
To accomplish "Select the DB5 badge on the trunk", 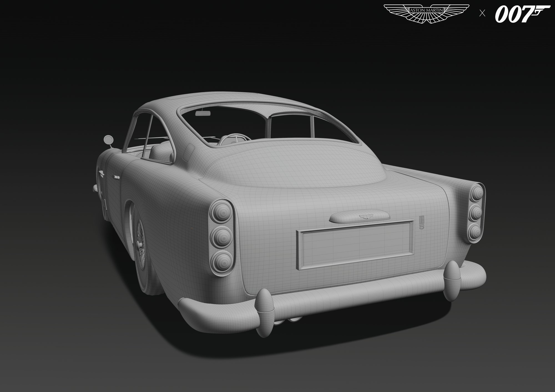I will pos(422,223).
